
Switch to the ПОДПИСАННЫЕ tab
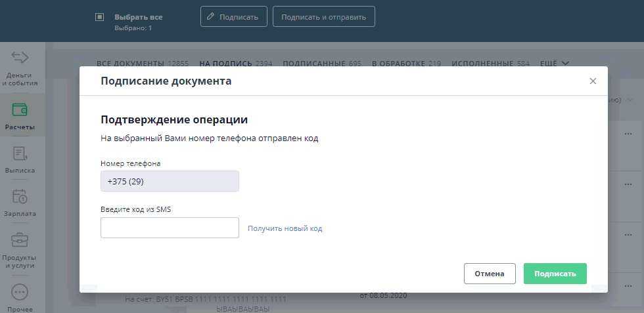coord(321,64)
